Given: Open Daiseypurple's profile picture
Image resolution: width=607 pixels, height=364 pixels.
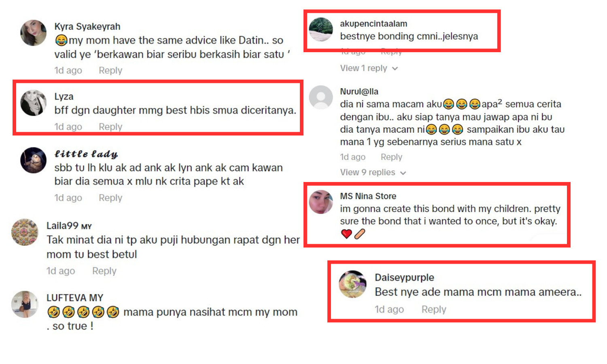Looking at the screenshot, I should pyautogui.click(x=352, y=284).
